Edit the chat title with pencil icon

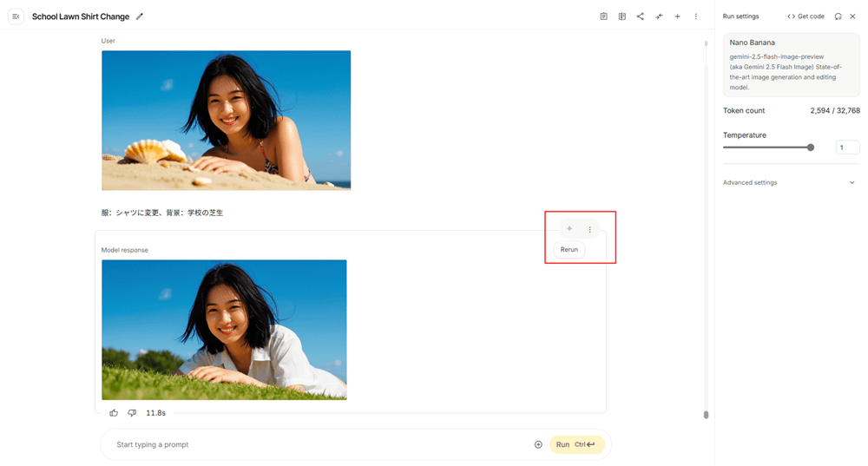(140, 16)
